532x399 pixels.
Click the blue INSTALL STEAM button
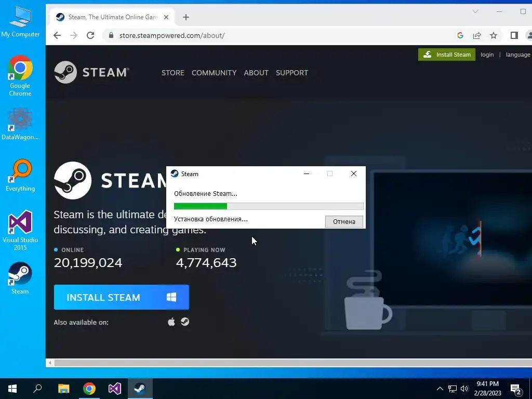[121, 297]
